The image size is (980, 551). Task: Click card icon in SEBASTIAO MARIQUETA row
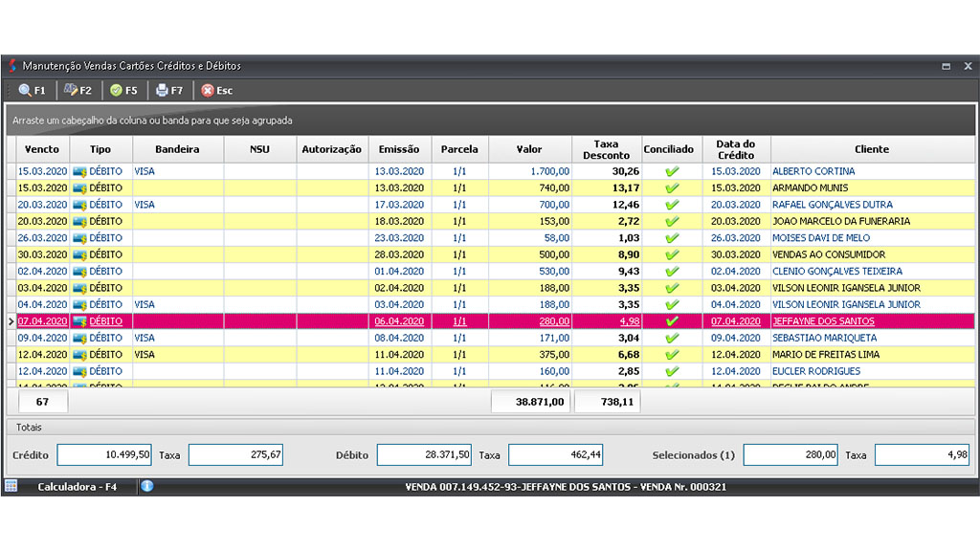[79, 338]
